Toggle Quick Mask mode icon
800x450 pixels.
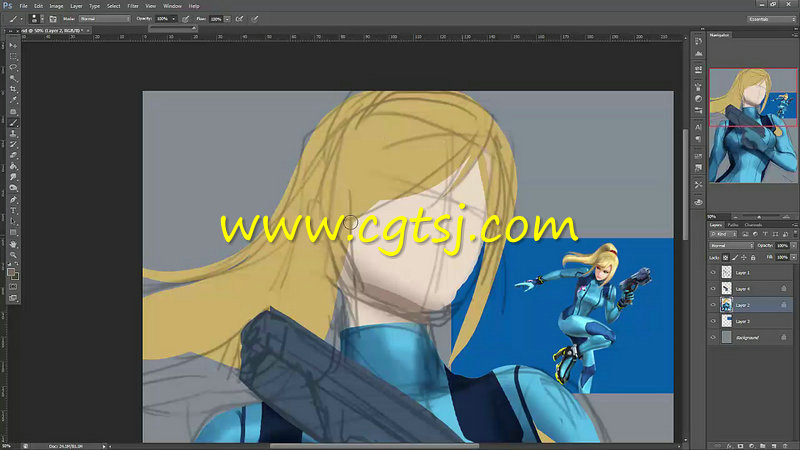pyautogui.click(x=13, y=287)
